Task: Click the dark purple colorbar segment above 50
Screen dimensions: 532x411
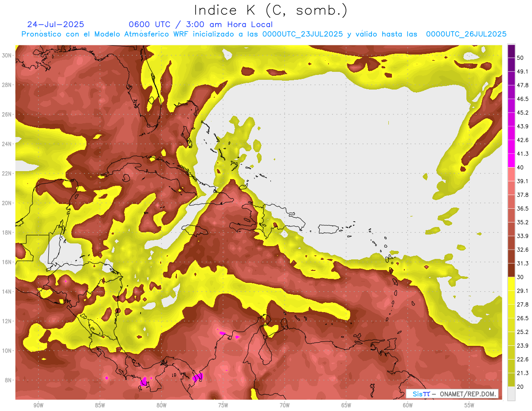Action: pyautogui.click(x=511, y=51)
